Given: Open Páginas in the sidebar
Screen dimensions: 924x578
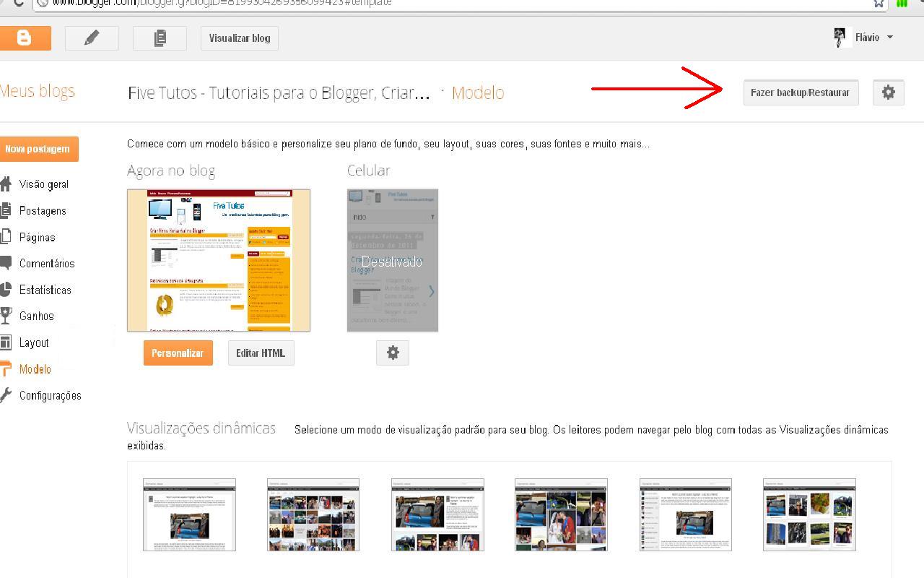Looking at the screenshot, I should pyautogui.click(x=37, y=237).
